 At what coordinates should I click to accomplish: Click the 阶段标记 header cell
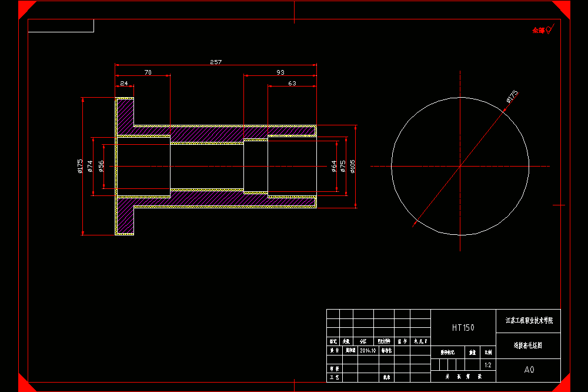coord(447,352)
